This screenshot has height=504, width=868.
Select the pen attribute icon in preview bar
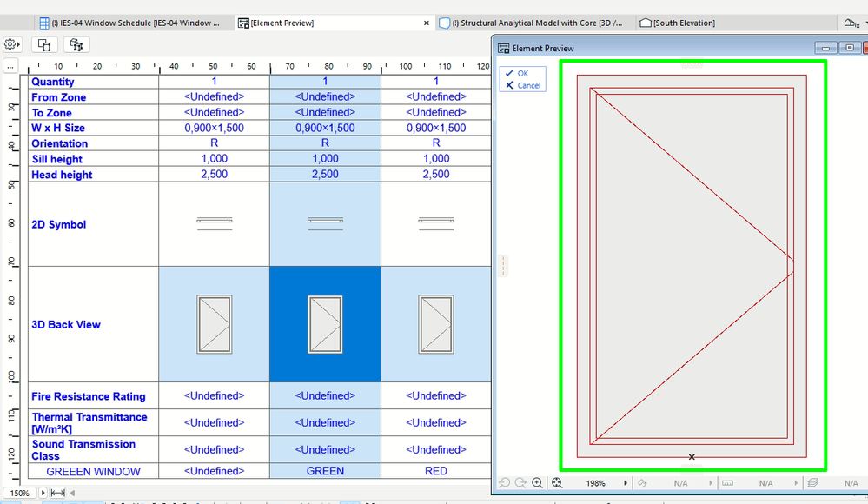[641, 482]
